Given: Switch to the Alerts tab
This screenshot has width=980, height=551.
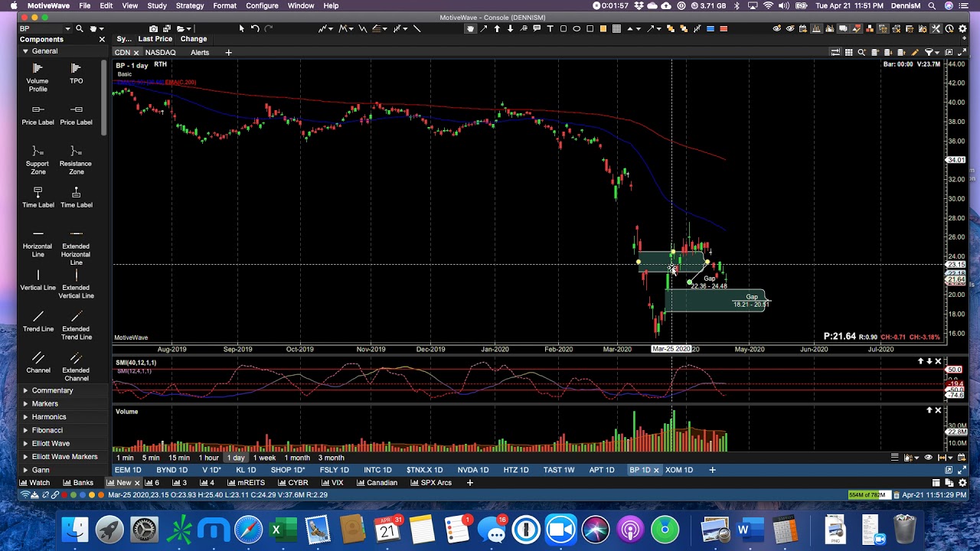Looking at the screenshot, I should tap(200, 52).
